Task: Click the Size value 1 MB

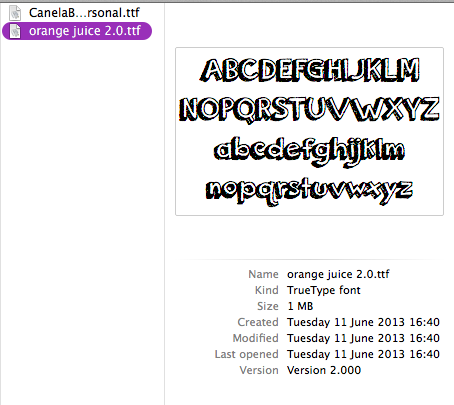Action: (x=300, y=306)
